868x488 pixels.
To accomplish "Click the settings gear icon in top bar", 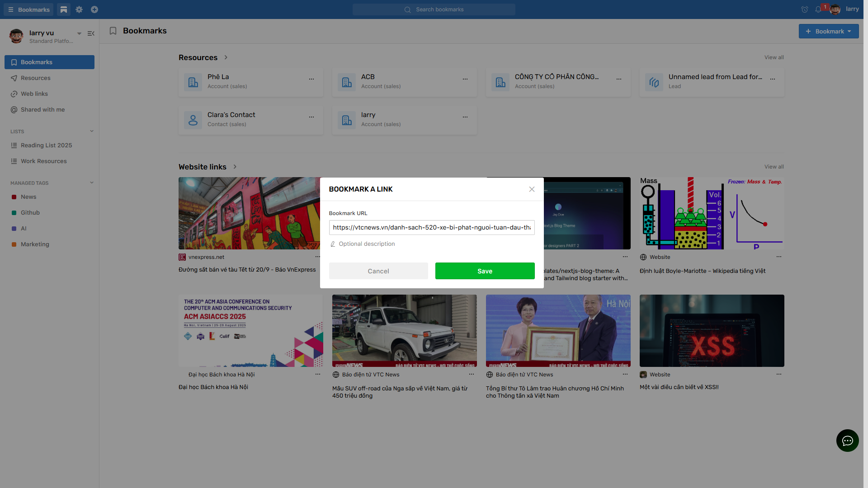I will click(x=79, y=9).
